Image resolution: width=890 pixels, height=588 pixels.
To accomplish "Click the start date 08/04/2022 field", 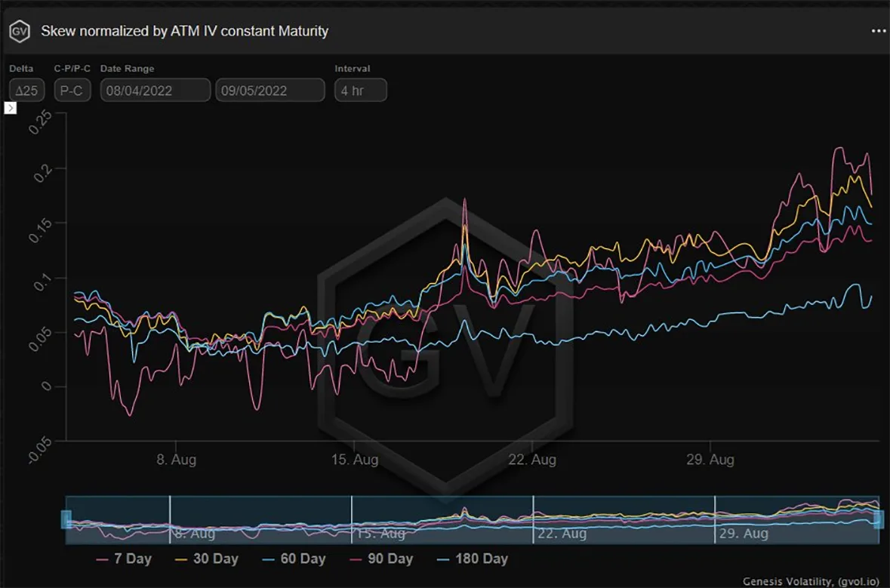I will (x=155, y=91).
